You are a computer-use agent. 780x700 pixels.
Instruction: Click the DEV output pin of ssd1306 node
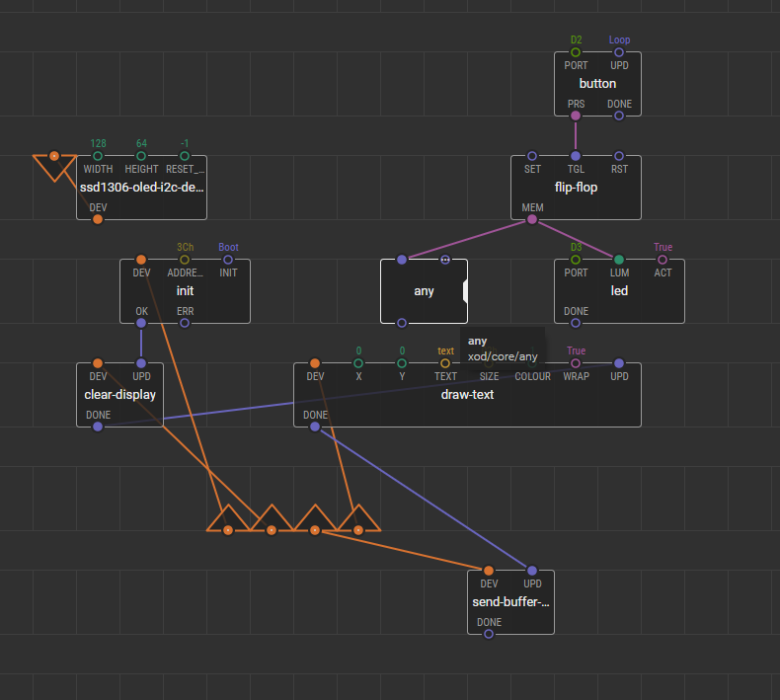tap(98, 219)
